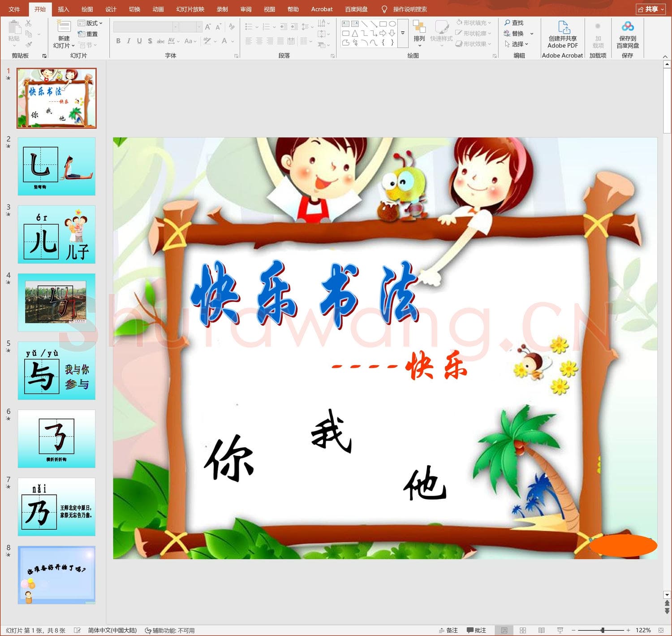Click the zoom in plus button

(x=628, y=630)
